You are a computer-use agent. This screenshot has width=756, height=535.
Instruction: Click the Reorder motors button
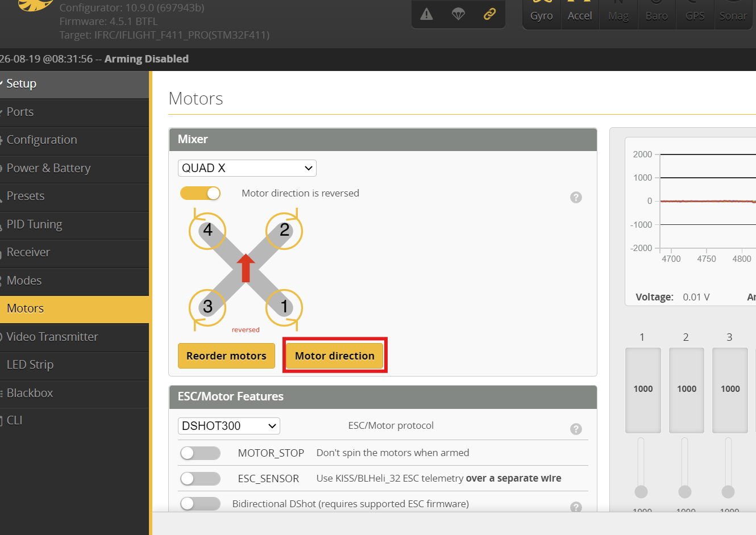click(226, 356)
